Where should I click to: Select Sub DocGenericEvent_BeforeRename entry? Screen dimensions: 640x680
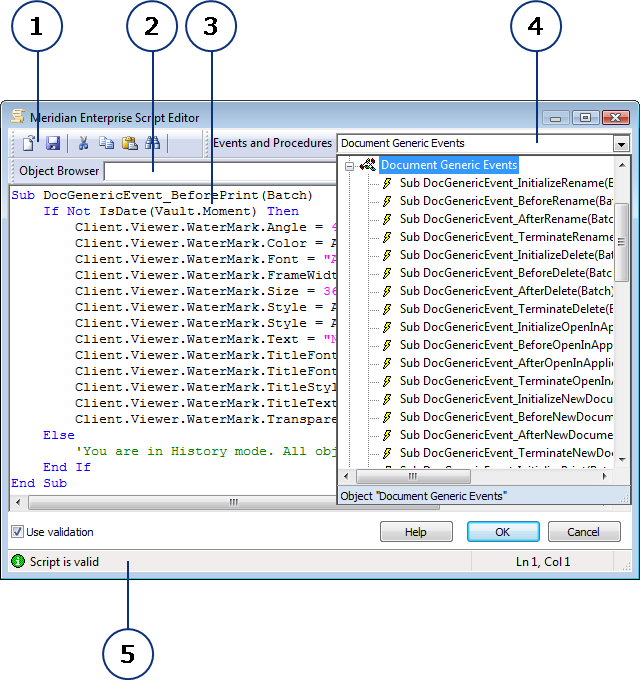click(x=506, y=201)
